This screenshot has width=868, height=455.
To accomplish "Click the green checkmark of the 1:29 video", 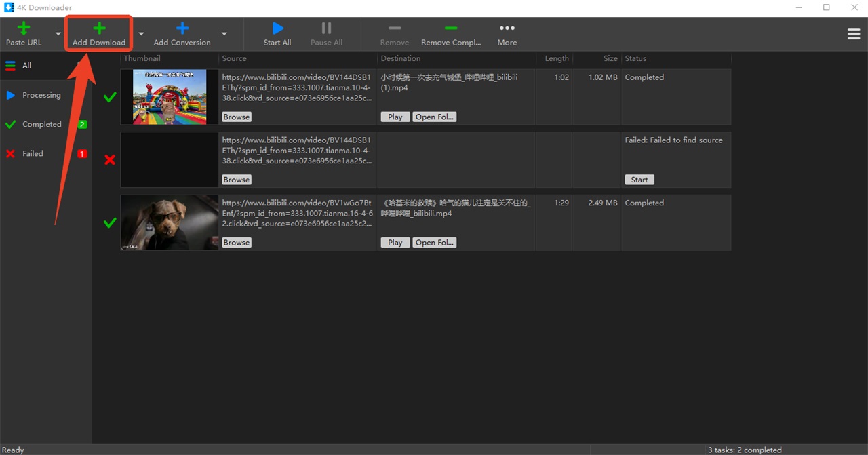I will coord(109,223).
